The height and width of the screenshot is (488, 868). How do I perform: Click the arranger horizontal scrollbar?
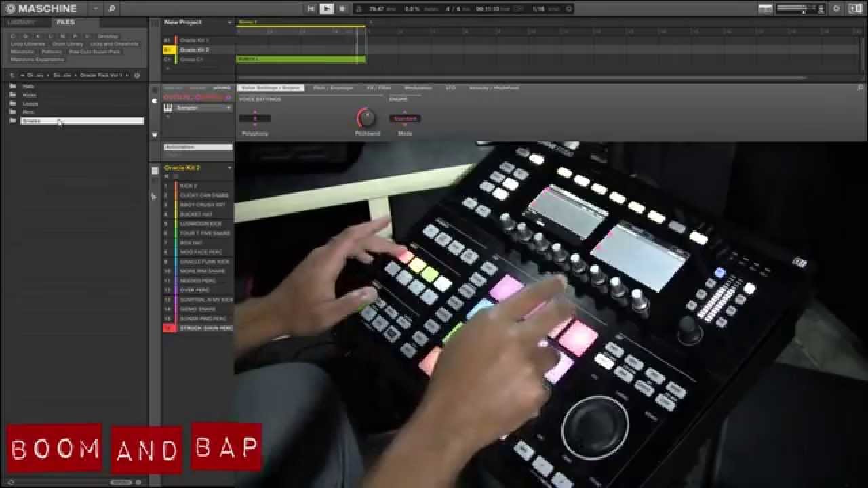pos(522,77)
